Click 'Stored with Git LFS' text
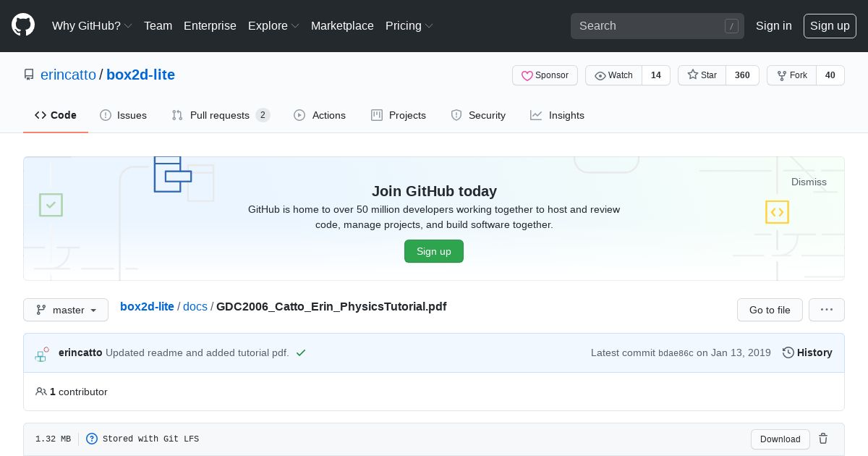The image size is (868, 456). pos(150,439)
